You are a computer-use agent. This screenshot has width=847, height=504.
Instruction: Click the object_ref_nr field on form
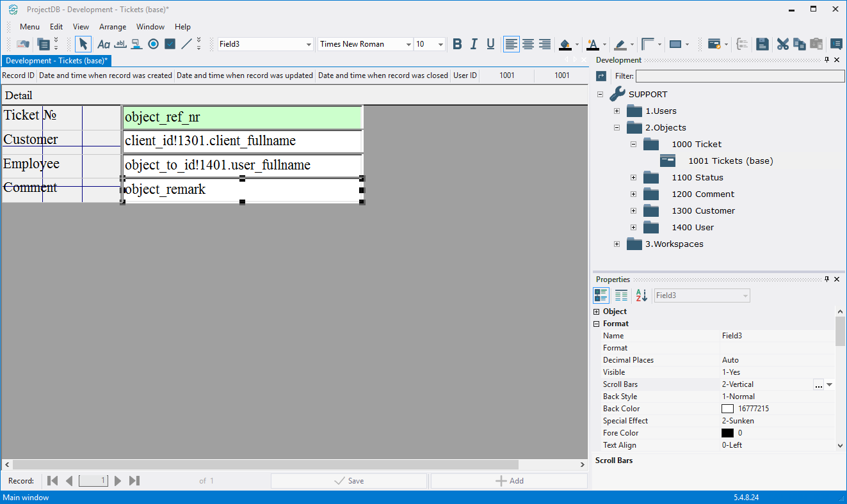coord(243,118)
